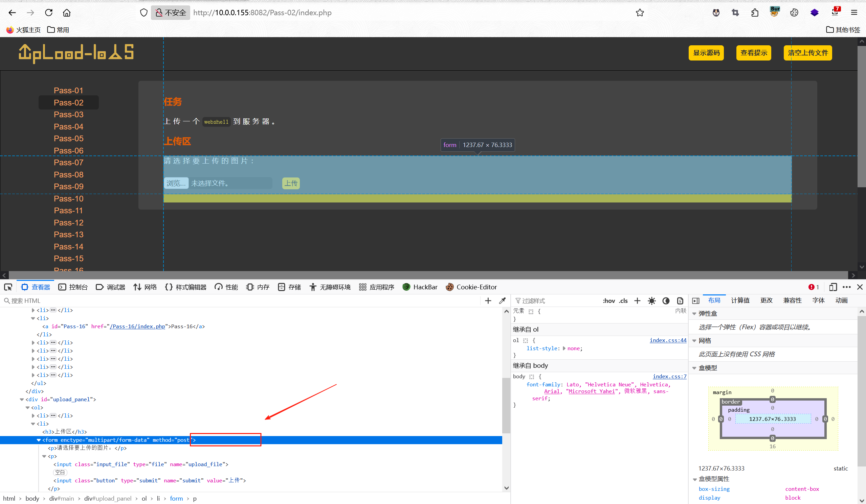Toggle dark color scheme simulation
This screenshot has width=866, height=504.
pos(666,301)
